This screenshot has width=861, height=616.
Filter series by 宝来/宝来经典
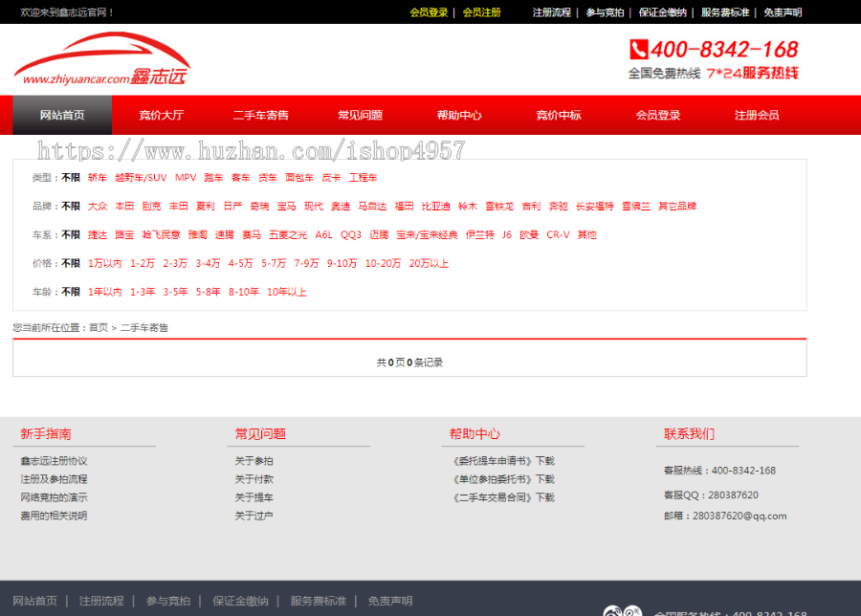[428, 235]
